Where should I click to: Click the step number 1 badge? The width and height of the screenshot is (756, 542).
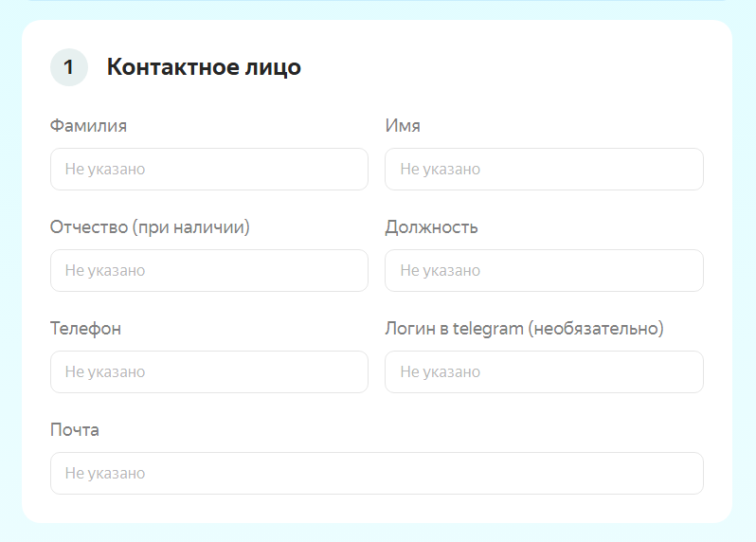click(x=68, y=67)
